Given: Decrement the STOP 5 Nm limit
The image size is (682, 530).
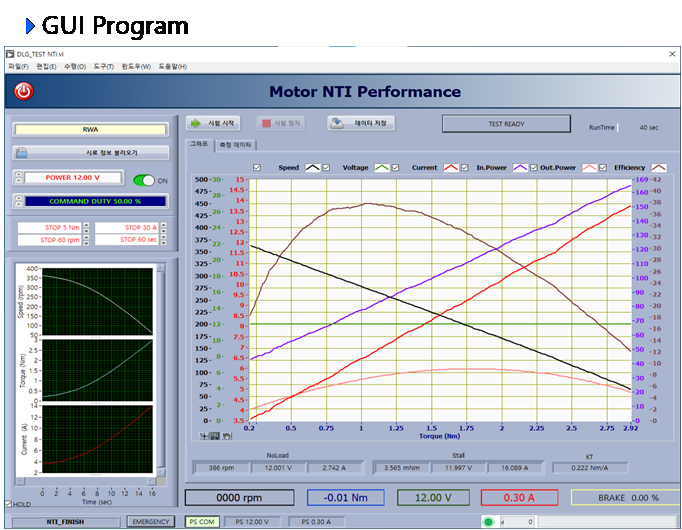Looking at the screenshot, I should 86,230.
